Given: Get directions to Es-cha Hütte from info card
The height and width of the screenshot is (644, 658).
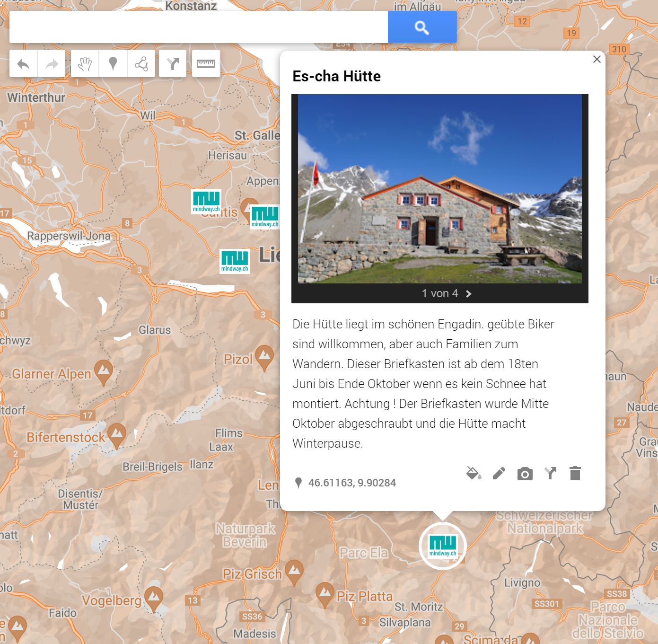Looking at the screenshot, I should [x=550, y=473].
